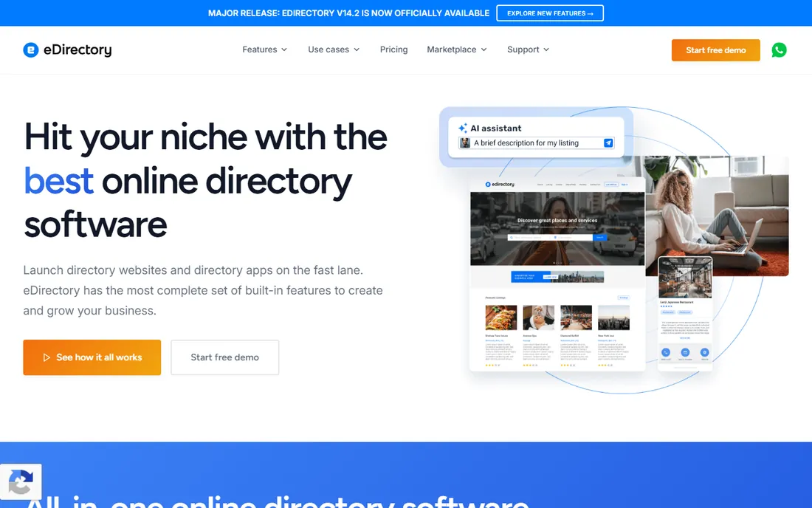Screen dimensions: 812x508
Task: Click See how it all works button
Action: tap(92, 357)
